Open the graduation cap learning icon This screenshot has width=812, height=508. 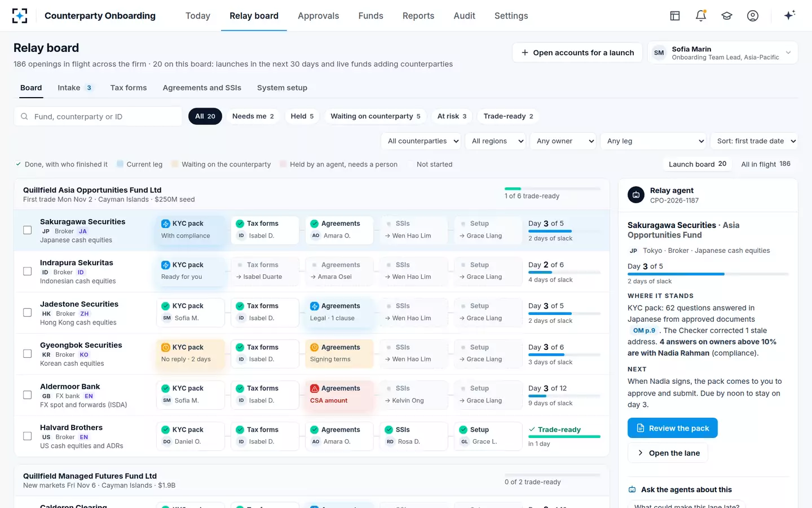(727, 16)
